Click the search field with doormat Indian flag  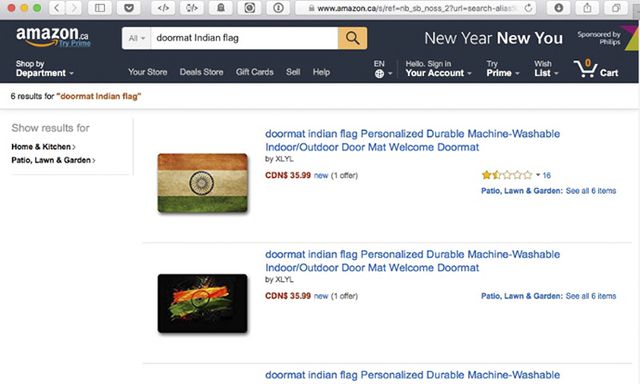click(x=244, y=38)
